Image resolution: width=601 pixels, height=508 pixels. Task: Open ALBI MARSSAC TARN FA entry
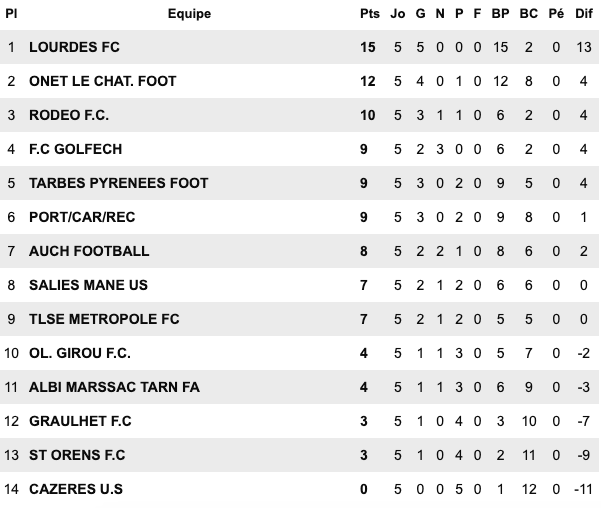pyautogui.click(x=114, y=387)
